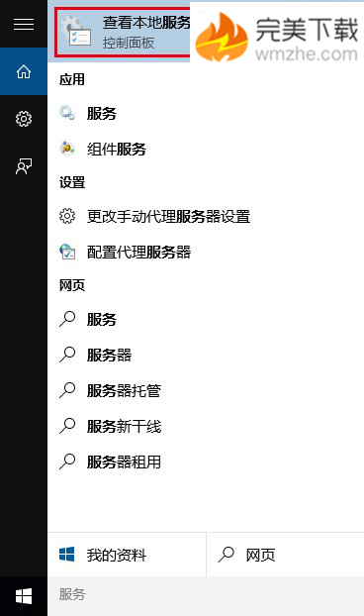Viewport: 364px width, 616px height.
Task: Click the 配置代理服务器 icon
Action: click(67, 252)
